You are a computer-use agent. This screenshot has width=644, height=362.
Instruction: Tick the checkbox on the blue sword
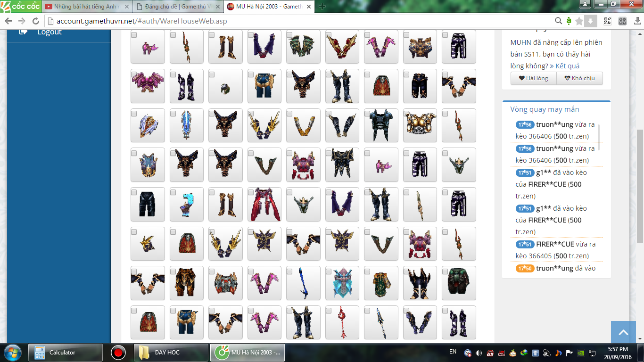tap(173, 114)
